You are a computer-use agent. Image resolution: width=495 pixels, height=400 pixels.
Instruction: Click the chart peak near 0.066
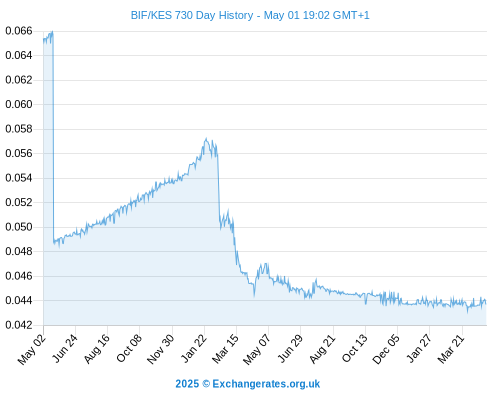click(52, 32)
